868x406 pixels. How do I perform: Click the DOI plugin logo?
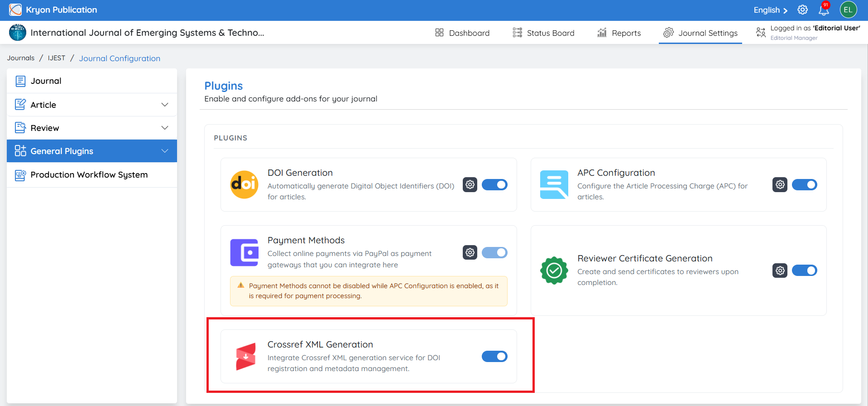coord(244,184)
